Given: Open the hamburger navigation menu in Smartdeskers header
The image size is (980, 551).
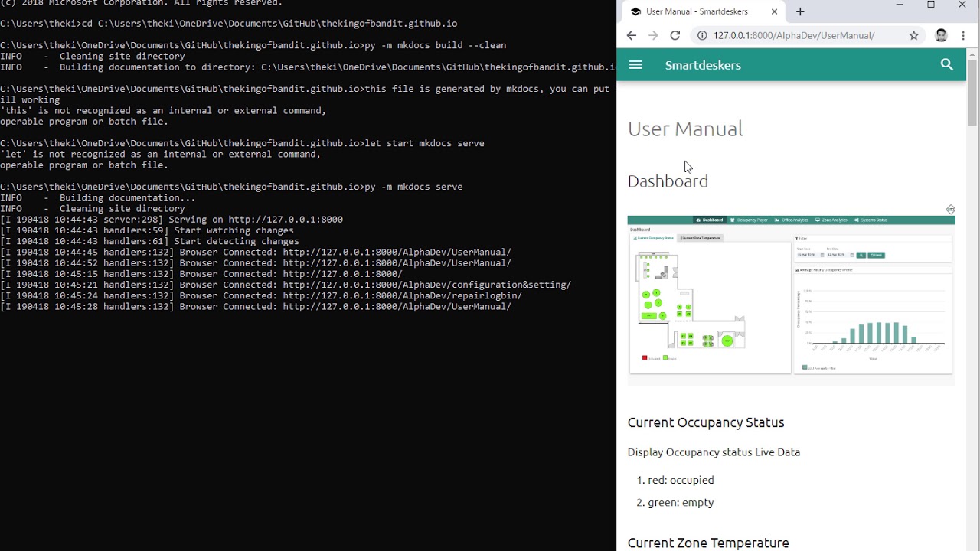Looking at the screenshot, I should [x=635, y=65].
